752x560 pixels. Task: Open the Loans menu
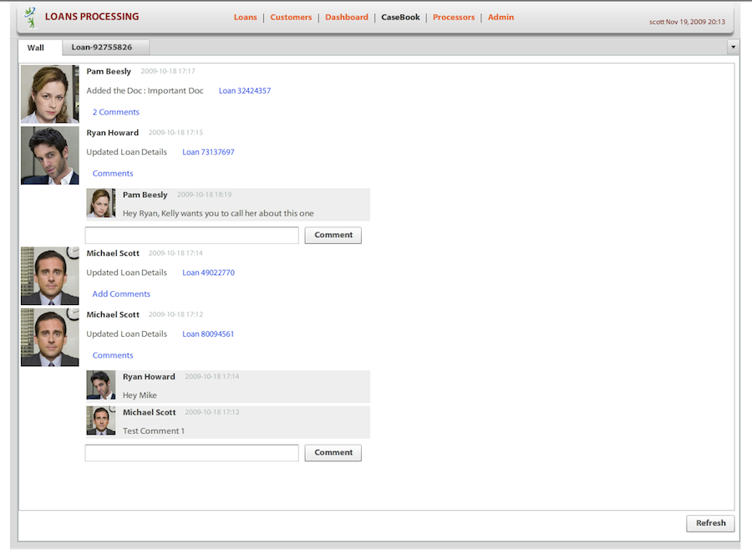pos(245,18)
